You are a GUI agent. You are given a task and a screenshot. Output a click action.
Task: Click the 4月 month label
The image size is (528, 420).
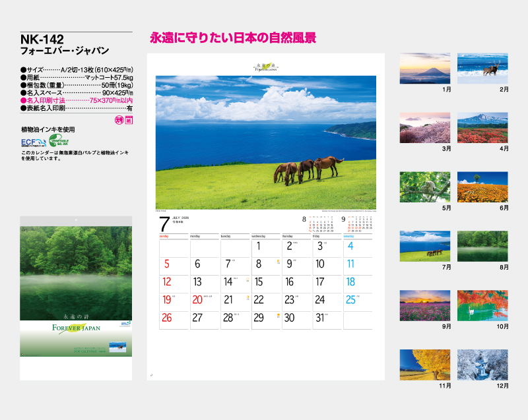point(504,148)
